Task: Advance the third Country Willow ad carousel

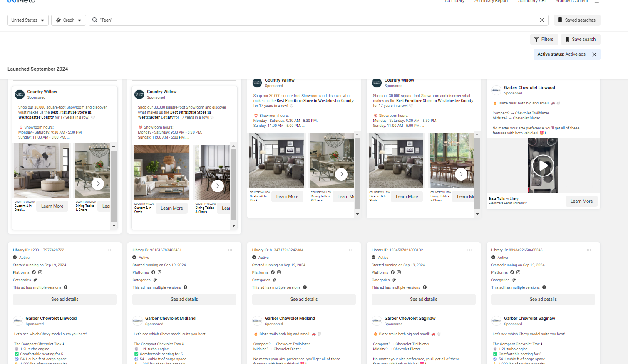Action: pos(341,174)
